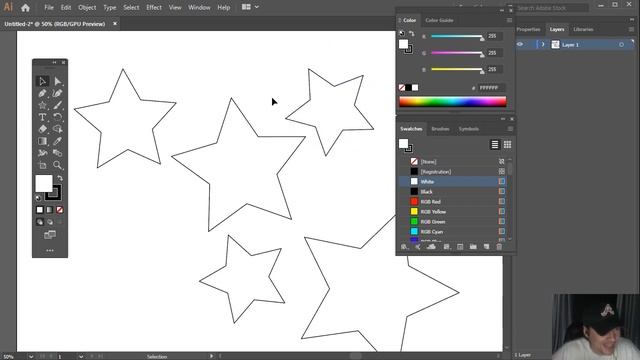
Task: Set toolbox paint mode to Gradient
Action: coord(49,210)
